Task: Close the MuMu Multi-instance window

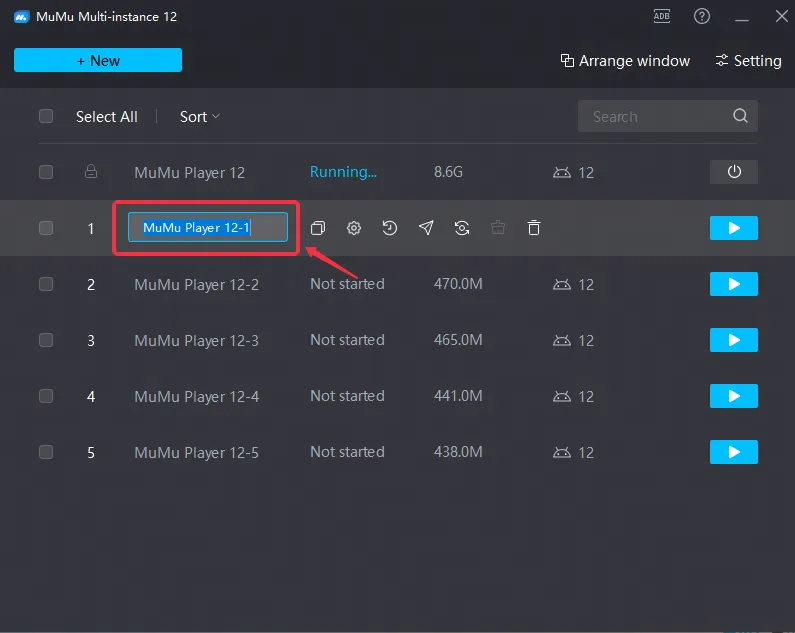Action: [781, 16]
